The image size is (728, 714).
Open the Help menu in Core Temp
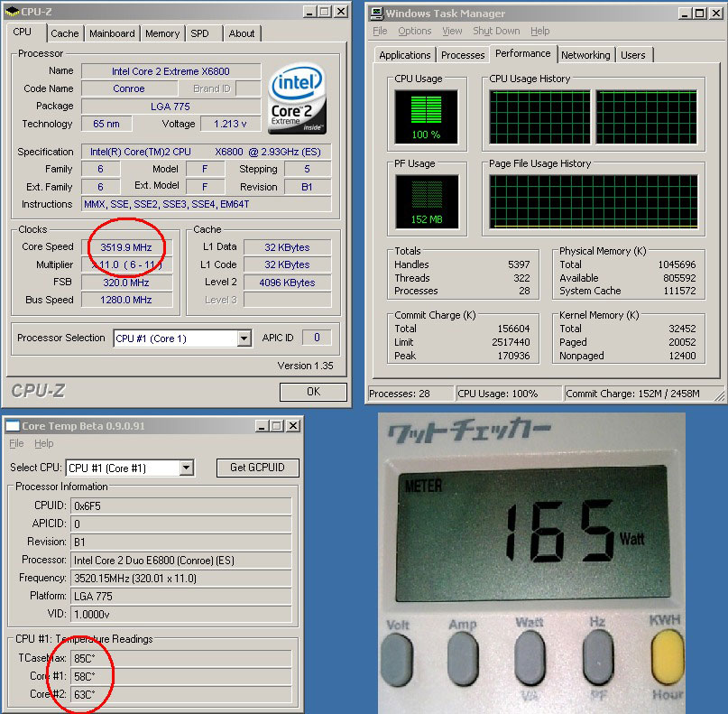(44, 443)
